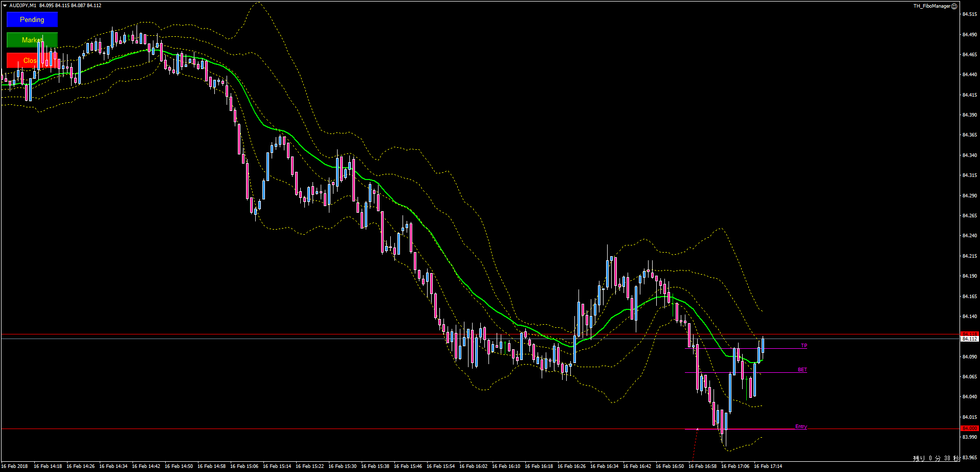980x472 pixels.
Task: Click the red 84.000 price tag
Action: pyautogui.click(x=970, y=429)
